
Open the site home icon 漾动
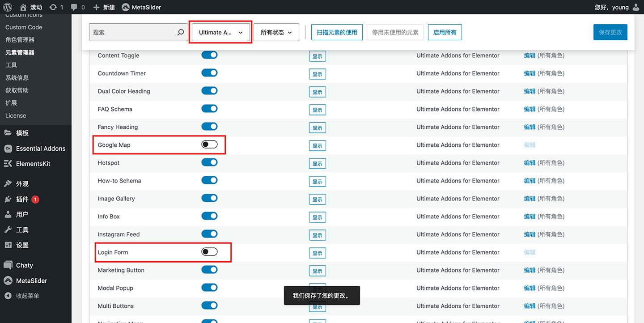click(x=23, y=7)
